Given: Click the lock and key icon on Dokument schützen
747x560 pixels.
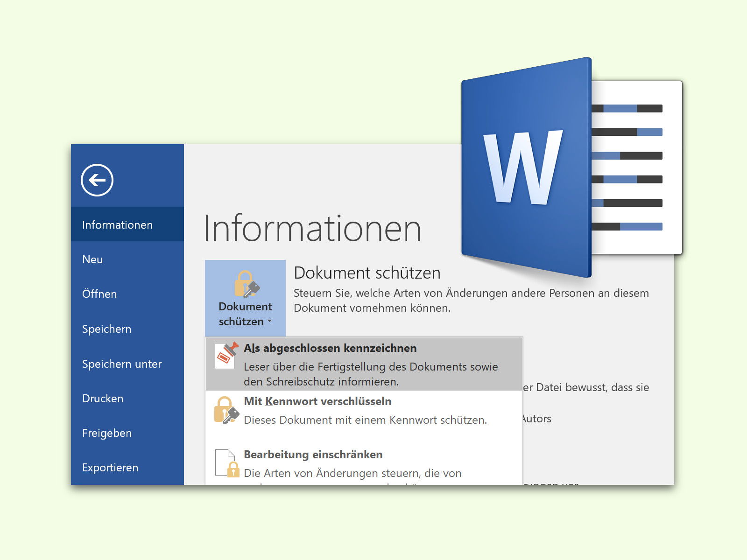Looking at the screenshot, I should (247, 284).
